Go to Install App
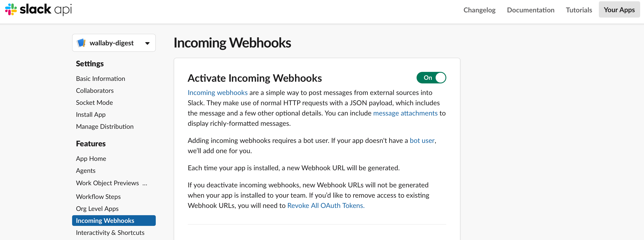The height and width of the screenshot is (240, 644). point(91,115)
